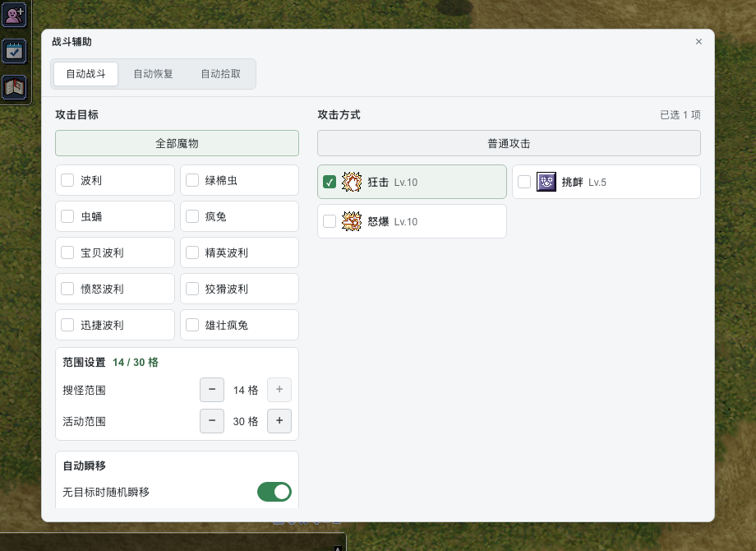Image resolution: width=756 pixels, height=551 pixels.
Task: Click the 战斗辅助 dialog title
Action: [x=71, y=41]
